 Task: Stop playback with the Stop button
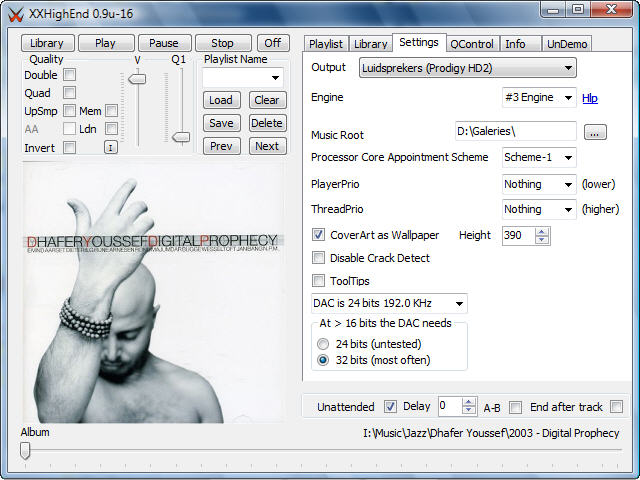pos(222,43)
